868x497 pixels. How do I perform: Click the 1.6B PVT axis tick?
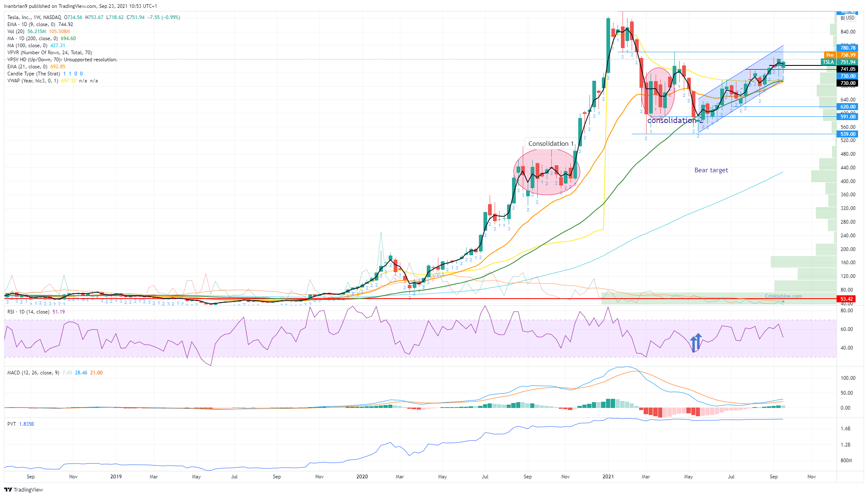point(845,429)
